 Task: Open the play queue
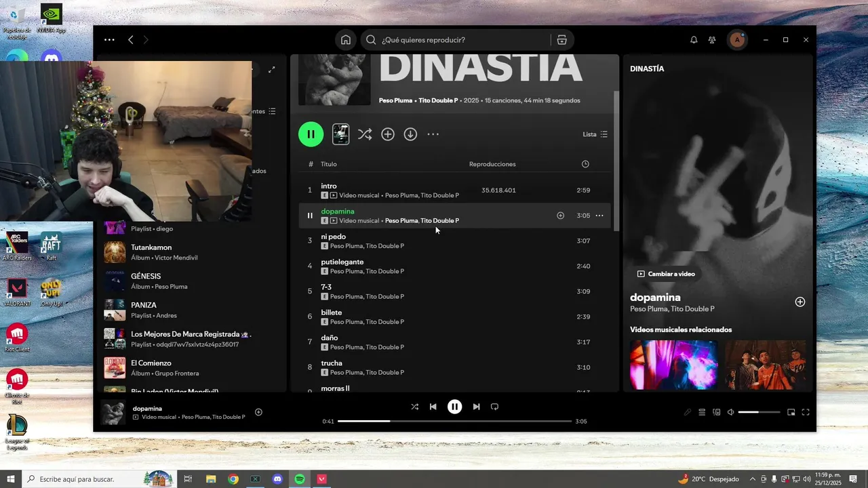point(702,412)
